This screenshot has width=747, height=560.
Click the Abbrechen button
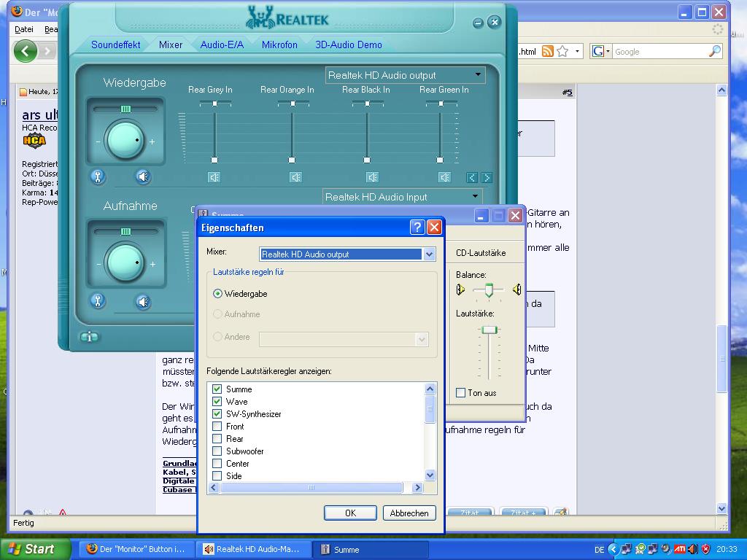[409, 513]
